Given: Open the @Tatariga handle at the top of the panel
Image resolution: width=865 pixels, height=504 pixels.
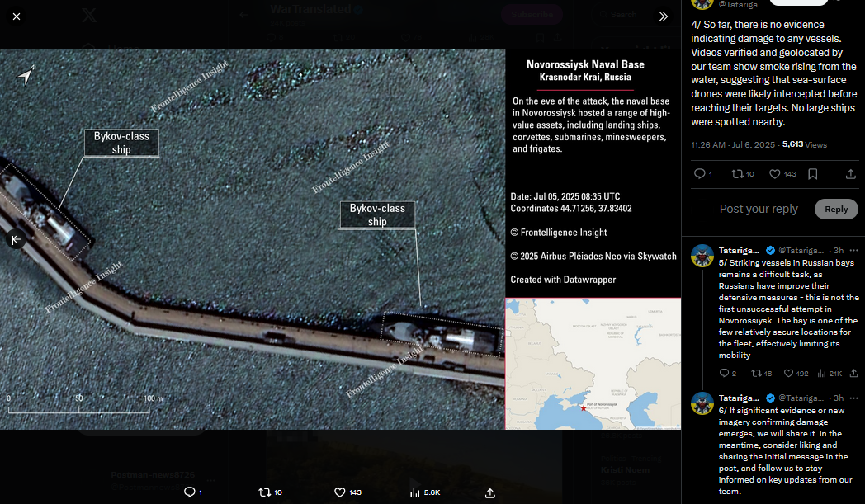Looking at the screenshot, I should [741, 4].
